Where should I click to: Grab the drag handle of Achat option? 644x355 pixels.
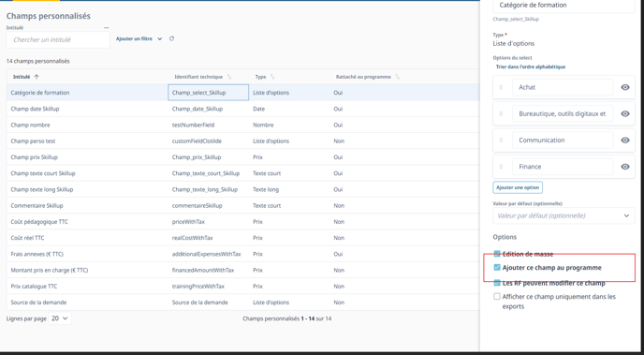click(x=501, y=87)
